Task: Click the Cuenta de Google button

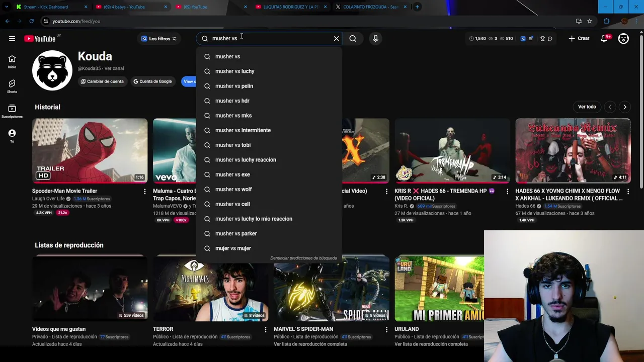Action: click(152, 81)
